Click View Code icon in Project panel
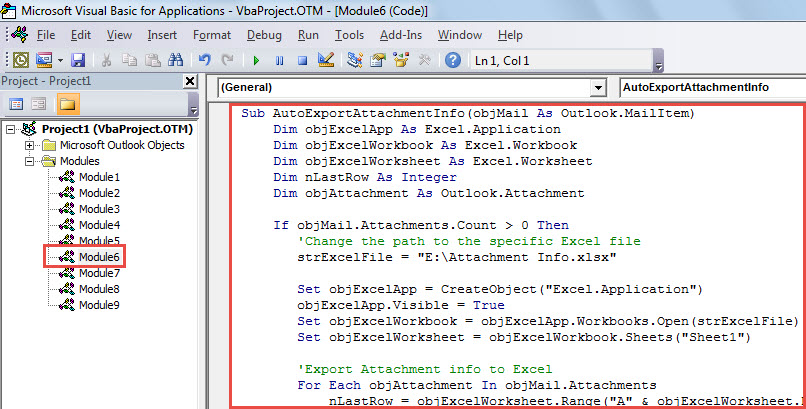 16,104
